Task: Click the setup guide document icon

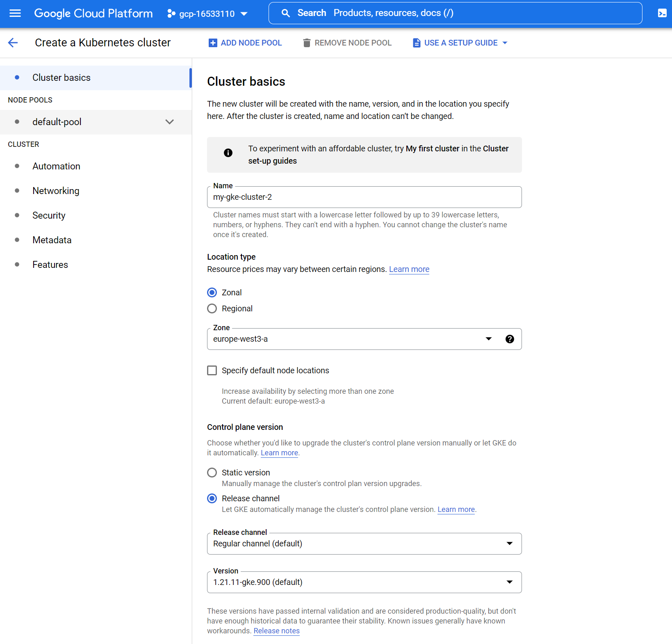Action: click(x=417, y=43)
